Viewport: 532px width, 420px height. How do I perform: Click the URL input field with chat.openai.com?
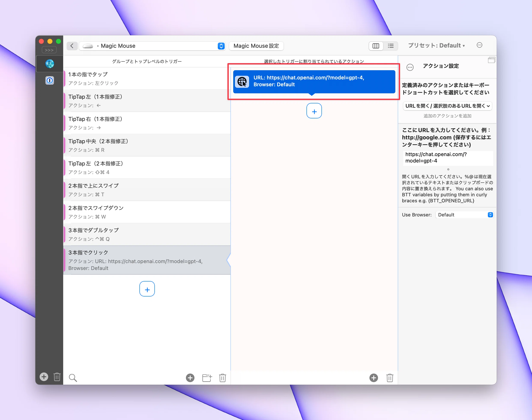(x=448, y=158)
